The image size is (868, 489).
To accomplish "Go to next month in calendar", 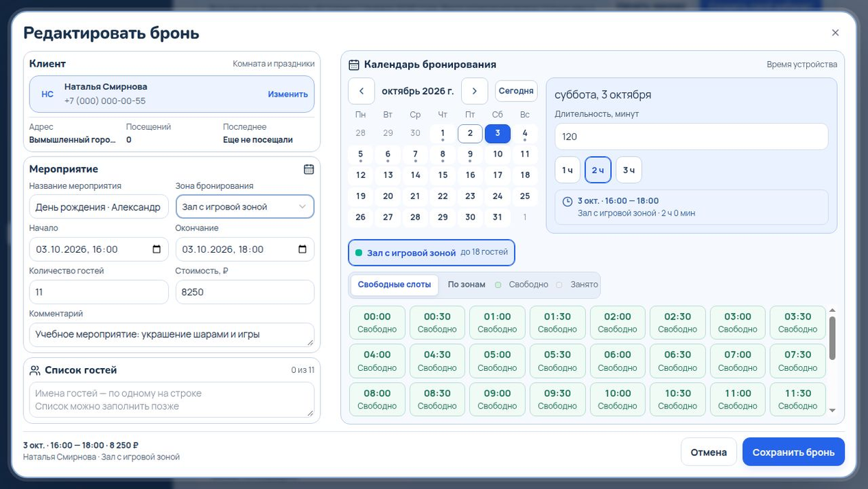I will tap(474, 91).
